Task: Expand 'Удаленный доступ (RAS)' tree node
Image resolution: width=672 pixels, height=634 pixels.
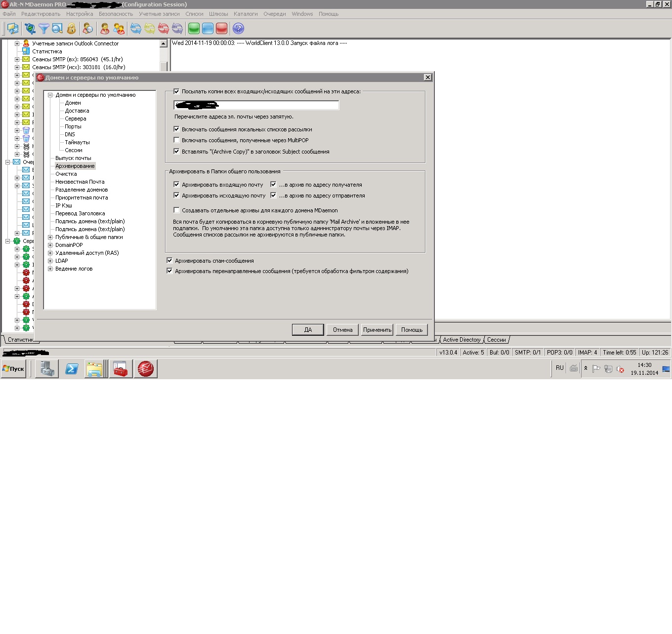Action: pyautogui.click(x=50, y=253)
